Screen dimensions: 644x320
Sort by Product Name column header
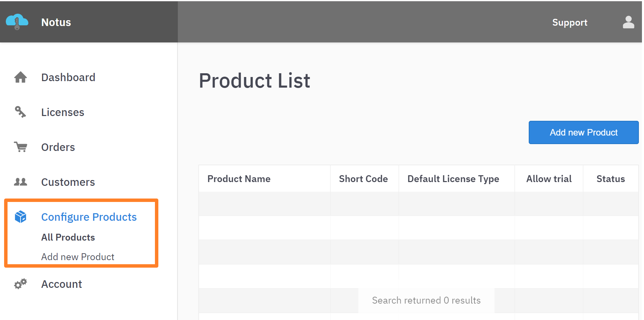pos(239,179)
